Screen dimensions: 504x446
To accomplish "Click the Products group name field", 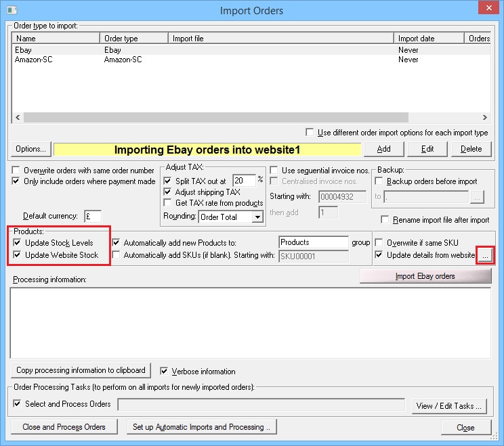I will [314, 242].
